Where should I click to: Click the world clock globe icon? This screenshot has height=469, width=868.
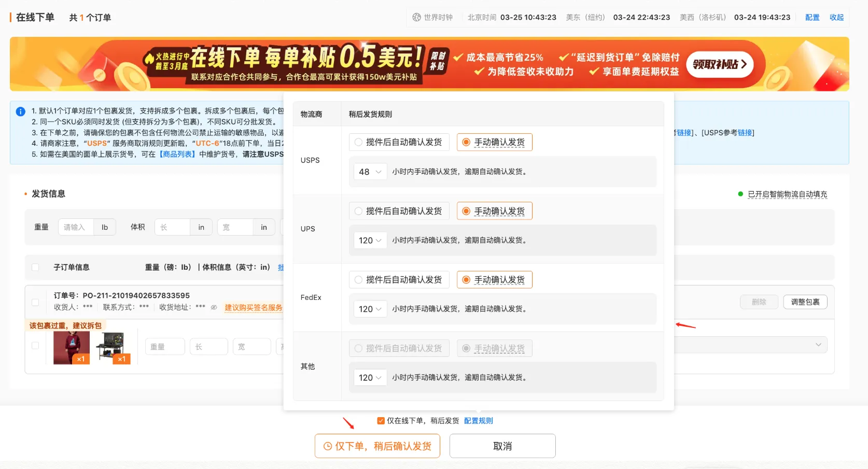416,17
